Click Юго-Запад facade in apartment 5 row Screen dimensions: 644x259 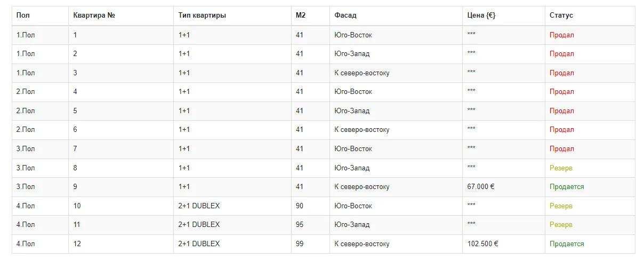352,111
